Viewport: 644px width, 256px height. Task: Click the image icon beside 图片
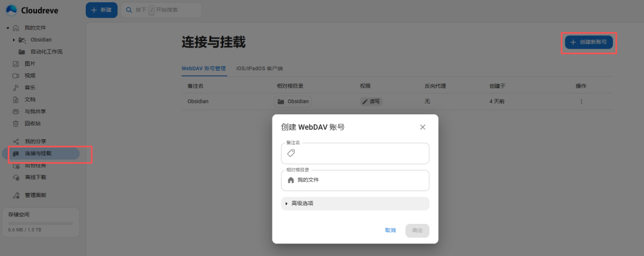pyautogui.click(x=16, y=64)
